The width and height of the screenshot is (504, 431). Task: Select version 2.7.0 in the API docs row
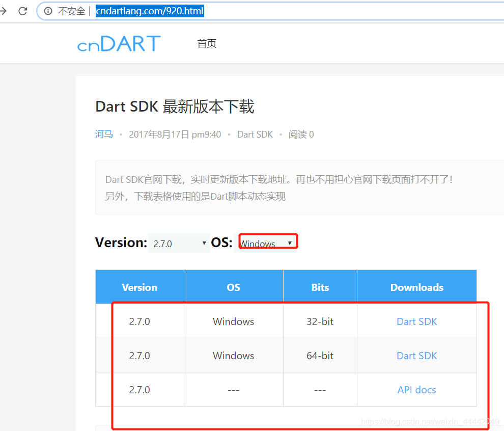(x=139, y=390)
